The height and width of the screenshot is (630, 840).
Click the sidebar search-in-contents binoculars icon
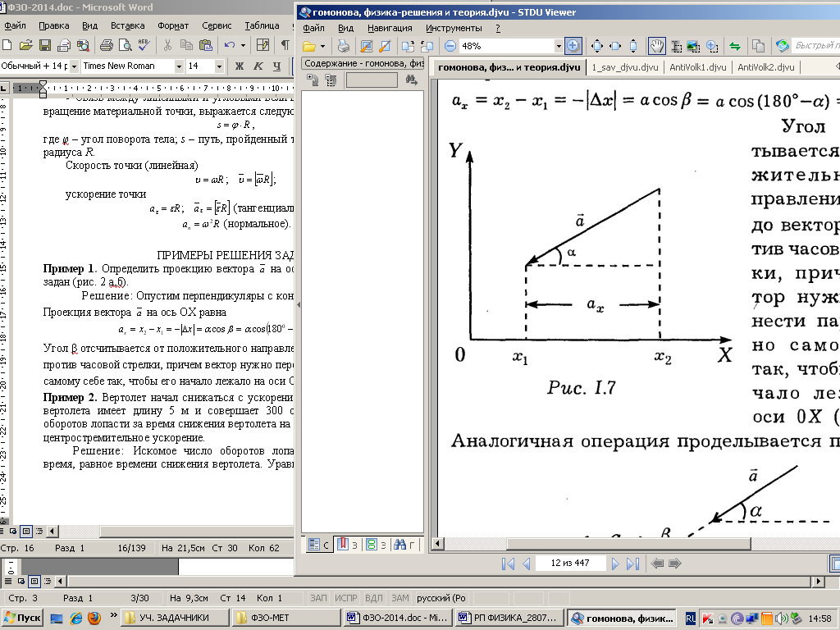coord(411,80)
